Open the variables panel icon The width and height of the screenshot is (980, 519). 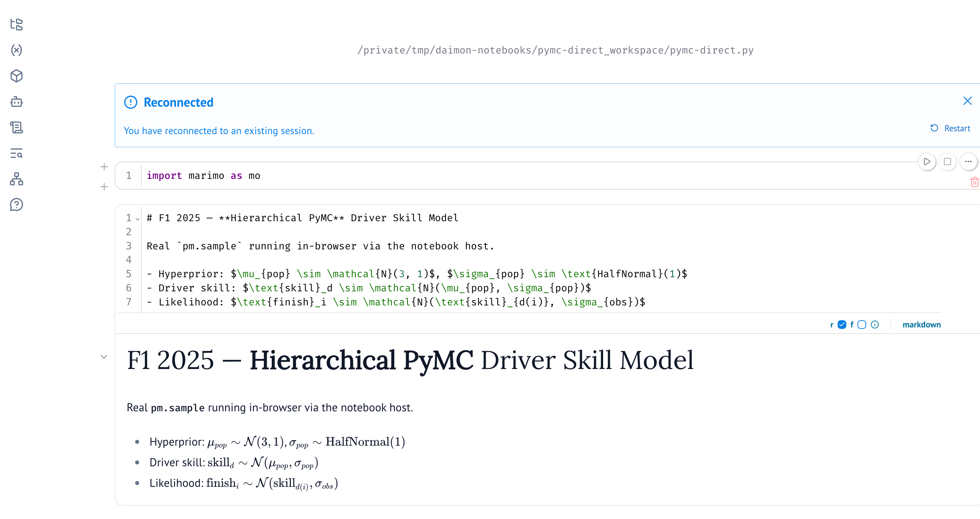click(16, 50)
